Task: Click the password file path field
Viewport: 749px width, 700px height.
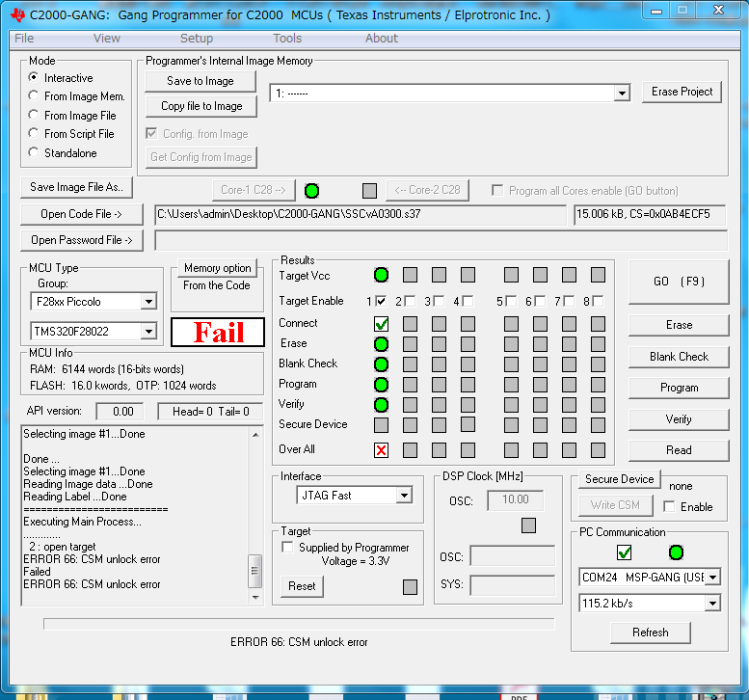Action: (x=441, y=240)
